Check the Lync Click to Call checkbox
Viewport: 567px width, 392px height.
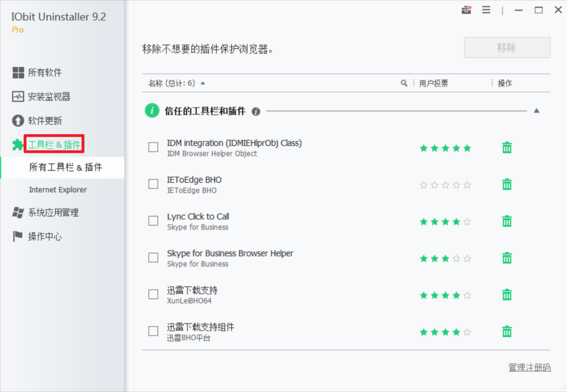click(153, 221)
